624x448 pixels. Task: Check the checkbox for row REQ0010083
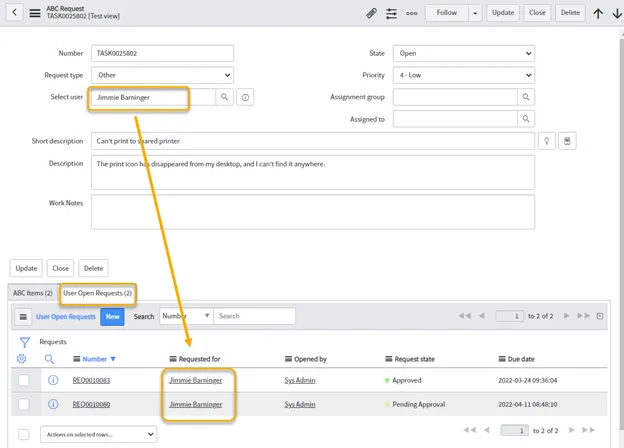24,380
